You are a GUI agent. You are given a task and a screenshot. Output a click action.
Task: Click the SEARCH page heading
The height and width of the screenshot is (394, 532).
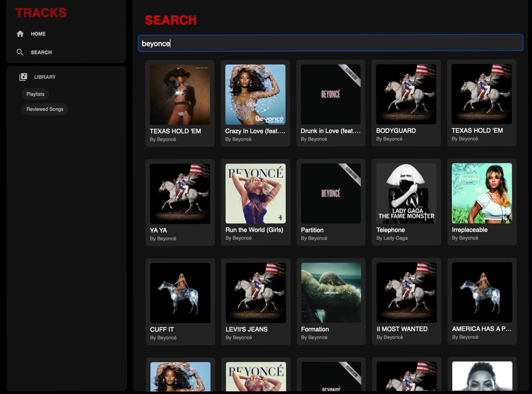coord(171,20)
